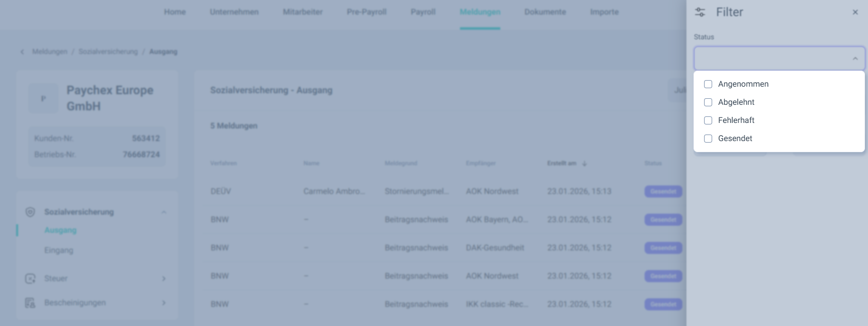
Task: Click the Bescheinigungen document icon
Action: pyautogui.click(x=30, y=303)
